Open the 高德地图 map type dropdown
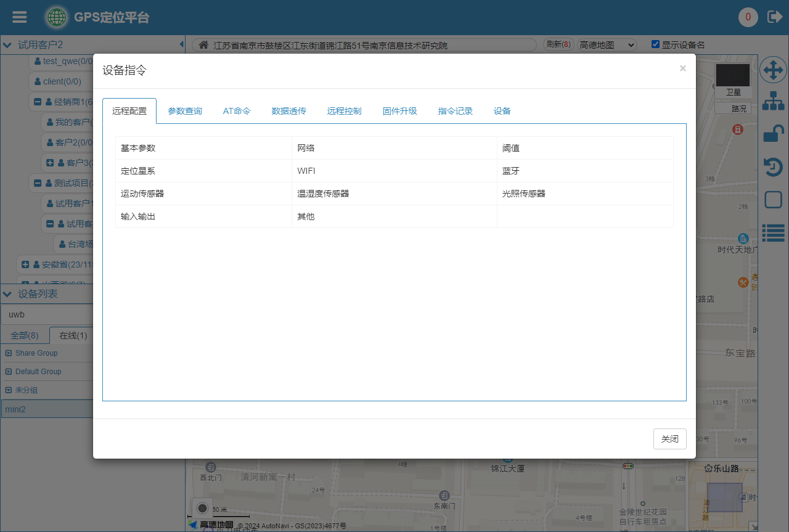 607,45
